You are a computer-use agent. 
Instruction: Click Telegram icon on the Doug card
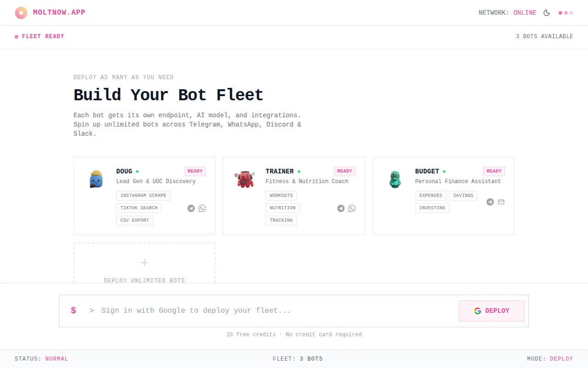(191, 208)
